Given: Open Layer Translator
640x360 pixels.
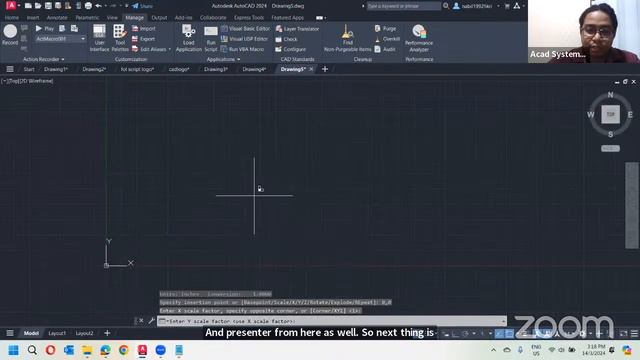Looking at the screenshot, I should click(297, 29).
